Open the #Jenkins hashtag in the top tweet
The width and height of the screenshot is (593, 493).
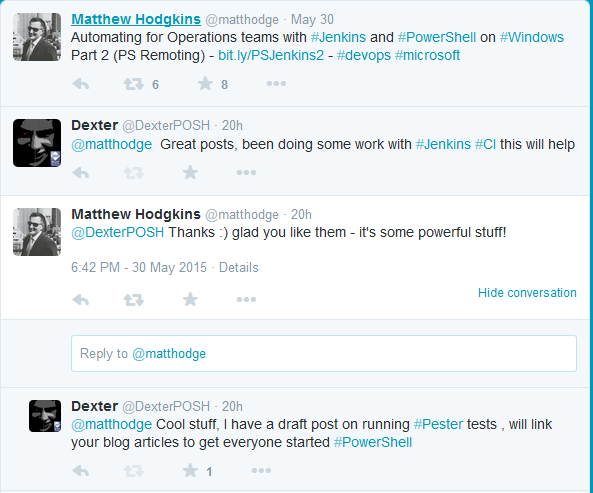338,37
